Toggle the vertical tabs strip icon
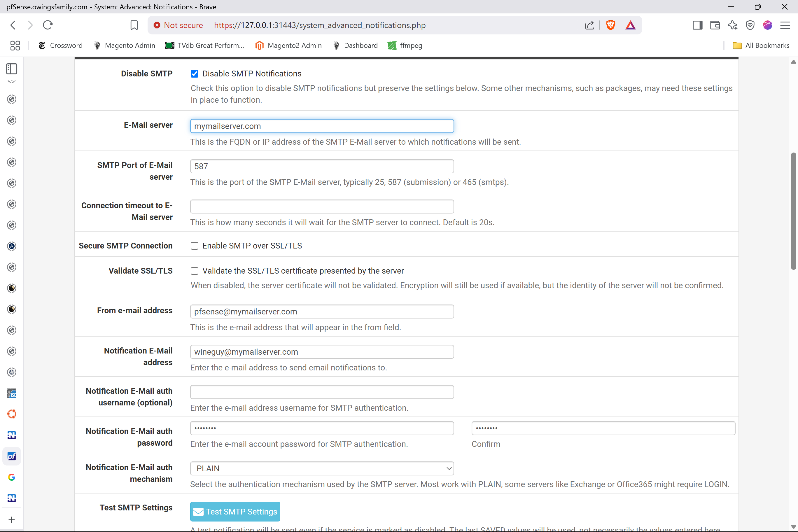This screenshot has width=798, height=532. [x=12, y=69]
